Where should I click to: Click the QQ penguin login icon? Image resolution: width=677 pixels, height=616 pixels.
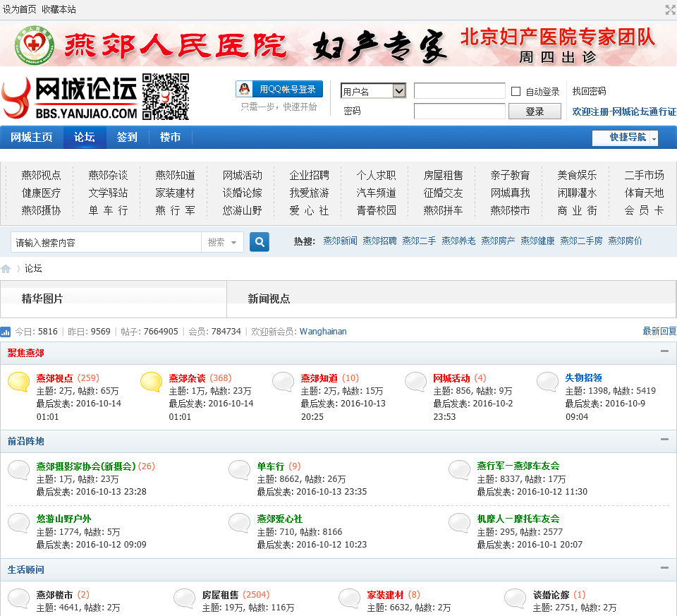pyautogui.click(x=245, y=89)
